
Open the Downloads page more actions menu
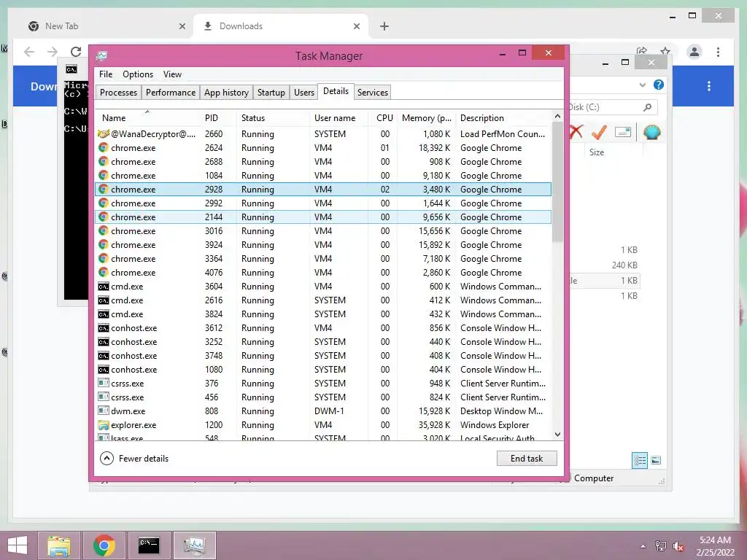pos(709,86)
